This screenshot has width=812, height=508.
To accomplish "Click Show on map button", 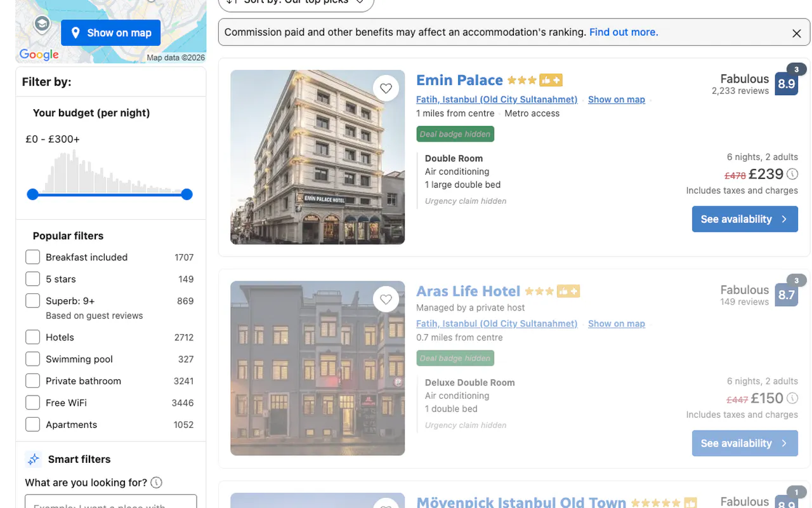I will pyautogui.click(x=110, y=33).
